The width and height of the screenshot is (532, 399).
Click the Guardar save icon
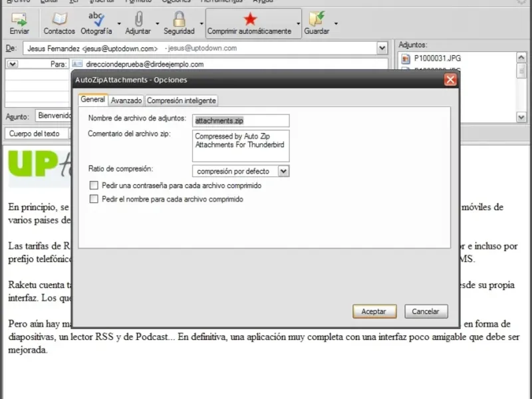[x=317, y=19]
